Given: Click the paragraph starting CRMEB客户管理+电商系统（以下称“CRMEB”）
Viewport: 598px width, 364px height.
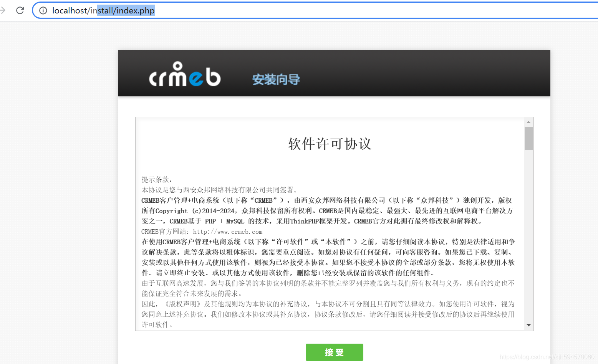Looking at the screenshot, I should point(327,210).
